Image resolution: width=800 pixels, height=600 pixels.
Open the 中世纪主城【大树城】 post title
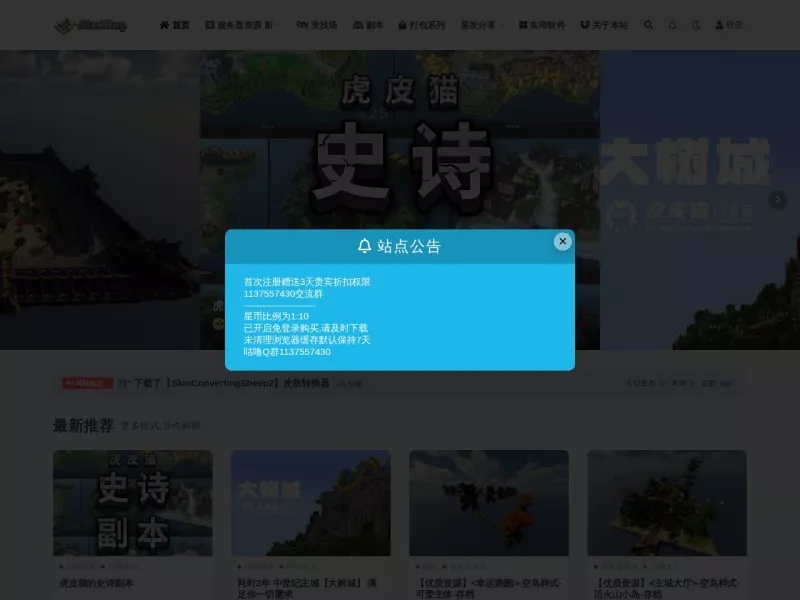[307, 588]
